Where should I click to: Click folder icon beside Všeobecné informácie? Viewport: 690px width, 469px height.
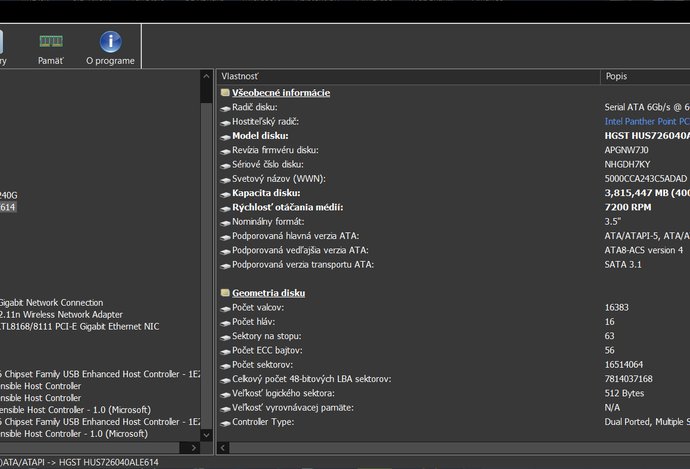pos(225,93)
